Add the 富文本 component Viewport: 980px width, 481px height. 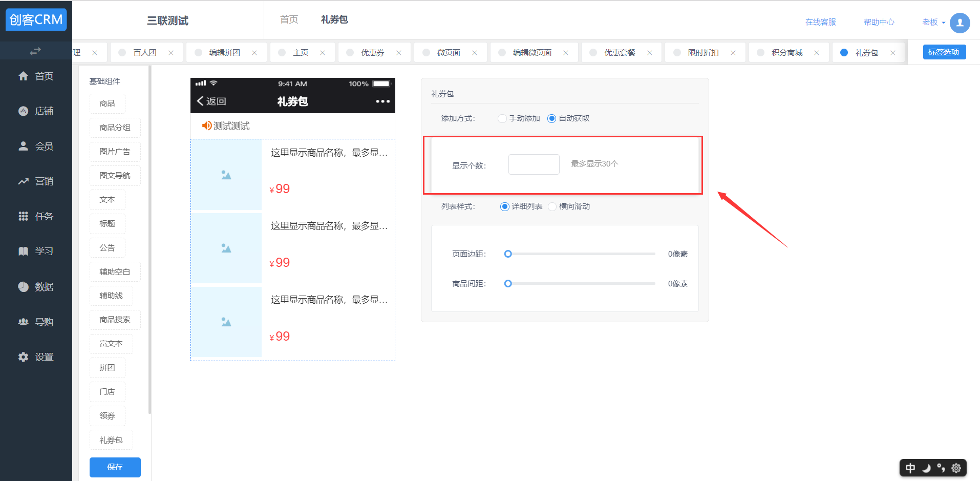[111, 344]
